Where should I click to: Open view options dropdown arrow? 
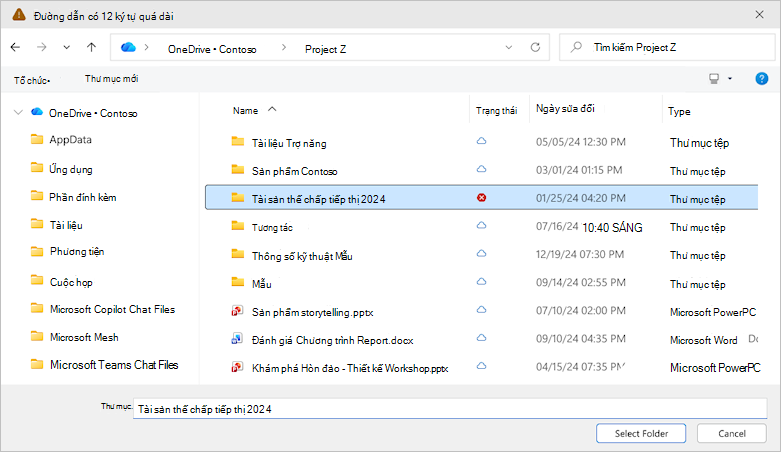click(x=730, y=78)
